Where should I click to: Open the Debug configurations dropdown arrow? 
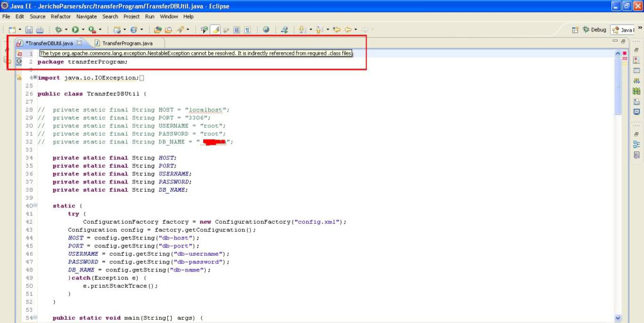click(x=65, y=30)
